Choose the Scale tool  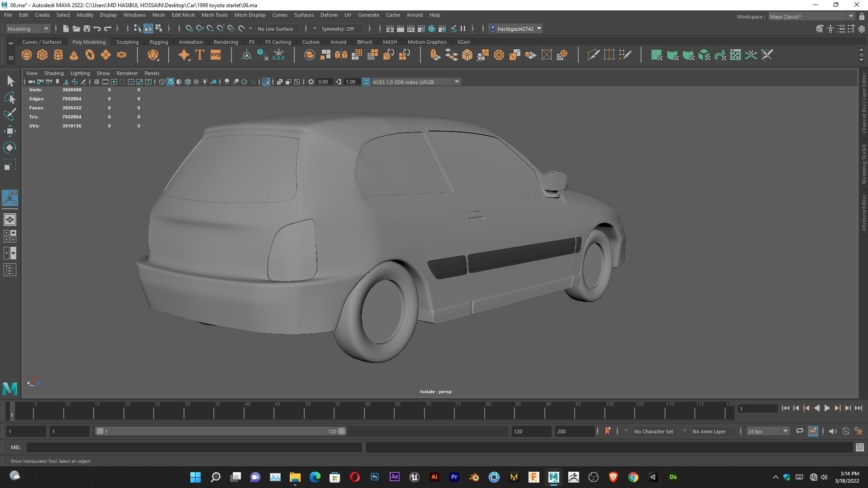pyautogui.click(x=10, y=164)
